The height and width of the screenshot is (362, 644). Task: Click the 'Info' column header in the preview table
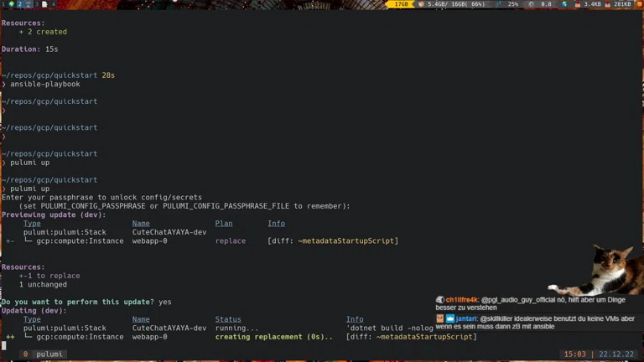(277, 223)
